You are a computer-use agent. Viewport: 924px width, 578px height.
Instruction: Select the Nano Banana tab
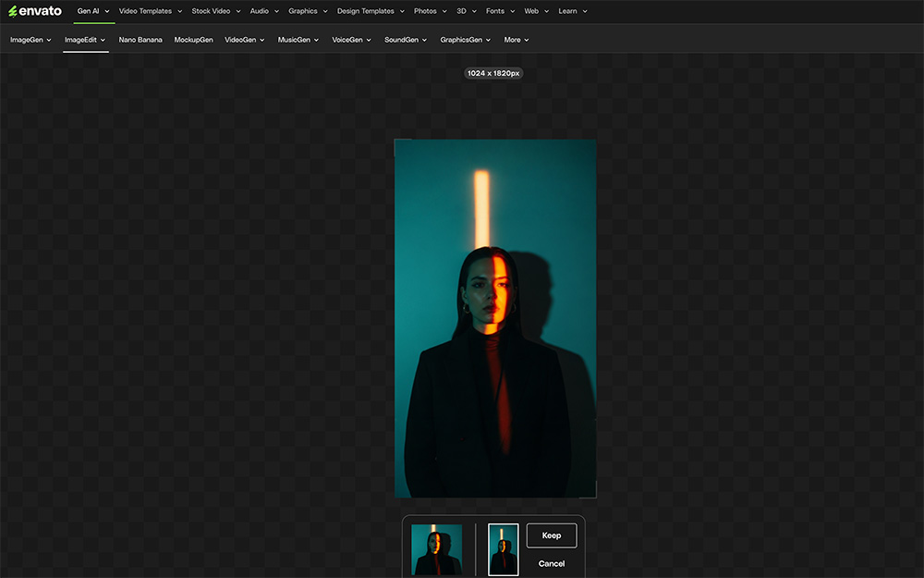pos(140,40)
